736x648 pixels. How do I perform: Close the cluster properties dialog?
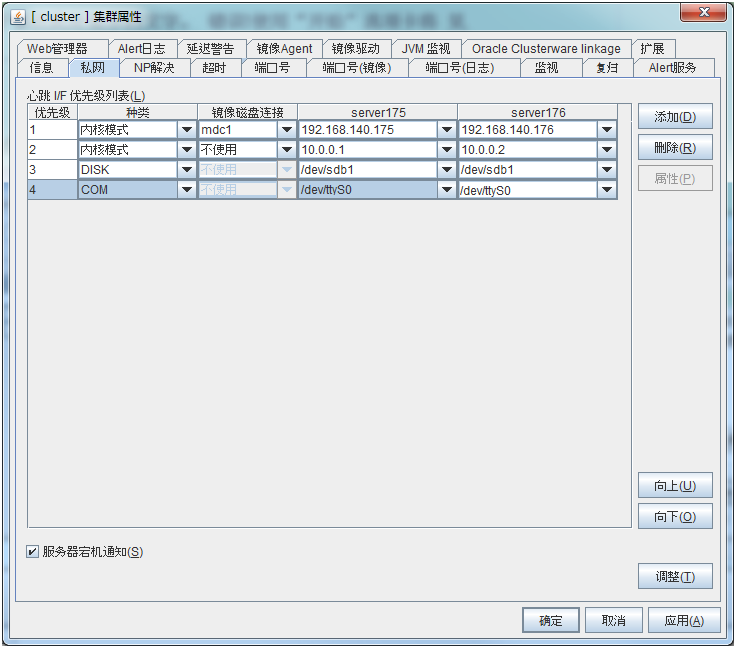click(709, 14)
